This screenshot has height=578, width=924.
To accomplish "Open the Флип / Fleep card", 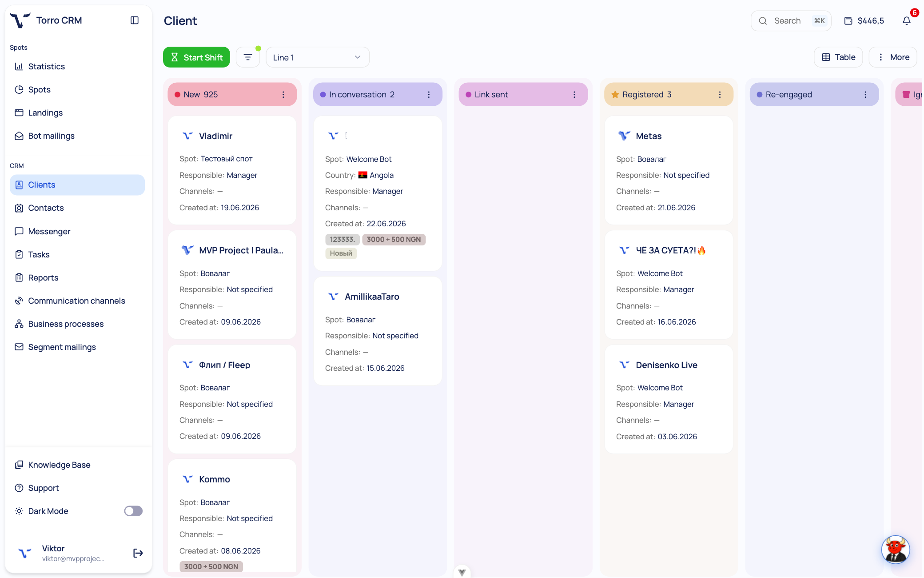I will tap(232, 399).
